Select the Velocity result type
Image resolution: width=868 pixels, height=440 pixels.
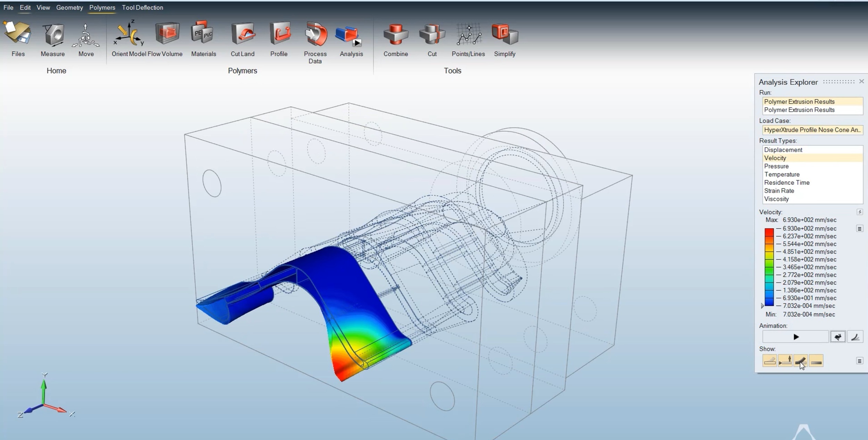(812, 158)
